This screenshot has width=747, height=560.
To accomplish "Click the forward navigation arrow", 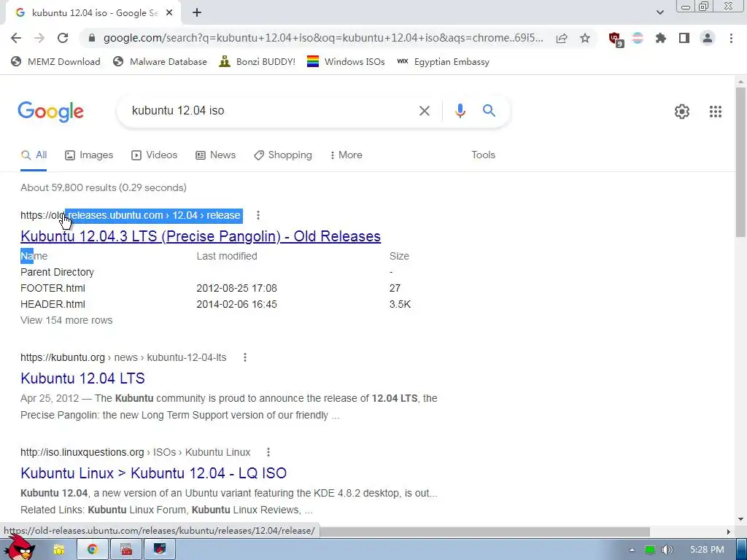I will (39, 38).
